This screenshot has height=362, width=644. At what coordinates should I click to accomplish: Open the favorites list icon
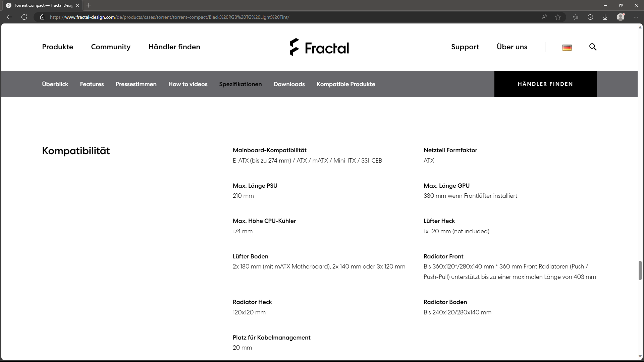[x=576, y=17]
